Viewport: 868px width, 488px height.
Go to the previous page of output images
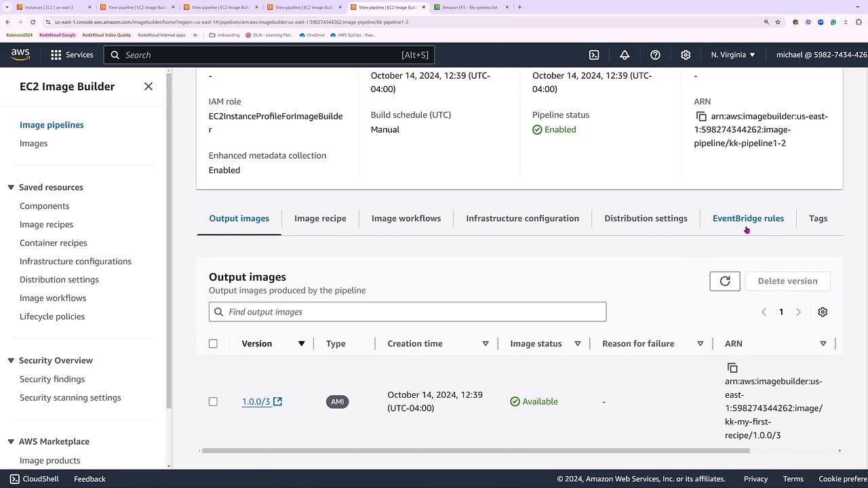tap(764, 312)
